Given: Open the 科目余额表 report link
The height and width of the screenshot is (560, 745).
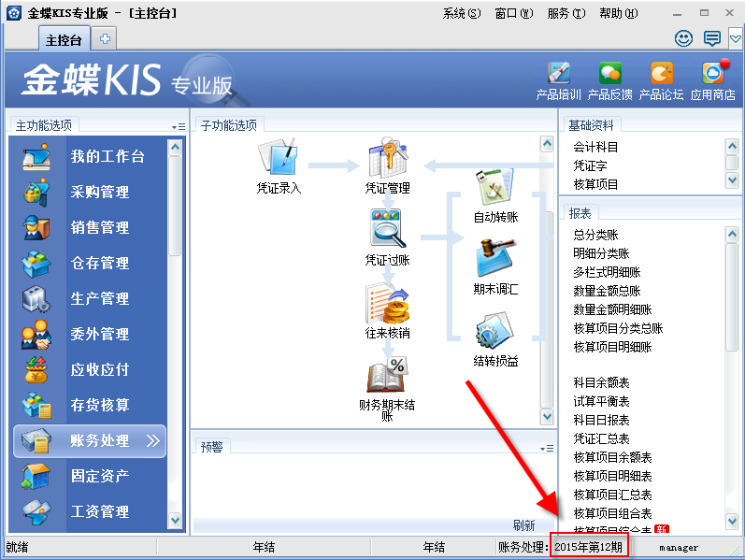Looking at the screenshot, I should click(x=601, y=382).
